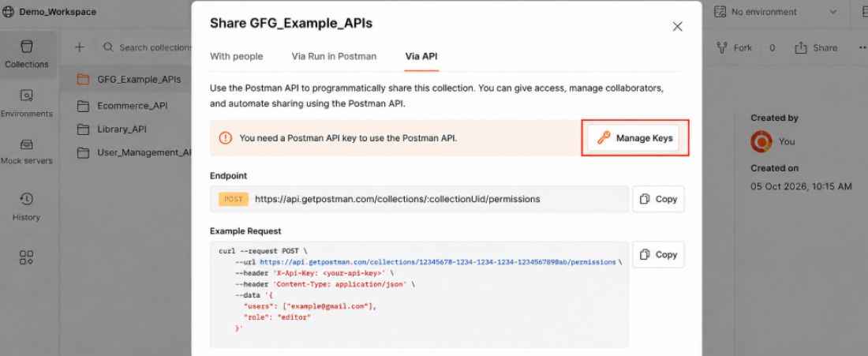Switch to the With people tab
Image resolution: width=868 pixels, height=356 pixels.
[237, 56]
